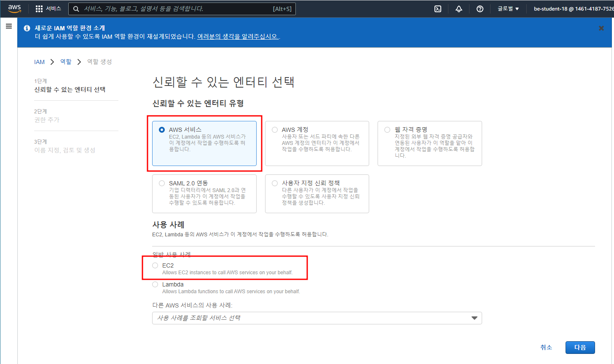Select the 웹 자격 증명 radio option
Screen dimensions: 614x364
[x=387, y=130]
